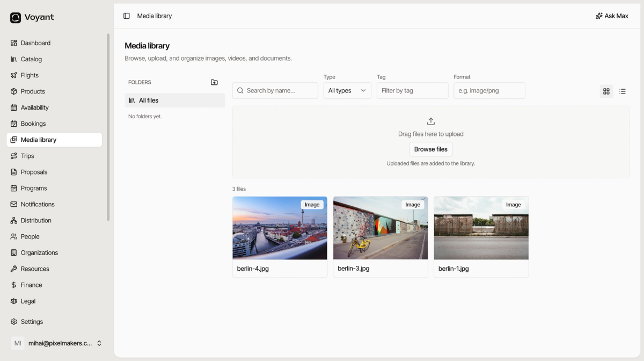Click the Bookings calendar icon
644x361 pixels.
[14, 124]
